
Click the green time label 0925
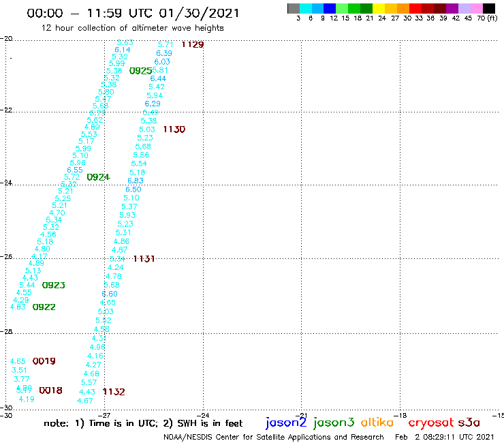point(140,71)
